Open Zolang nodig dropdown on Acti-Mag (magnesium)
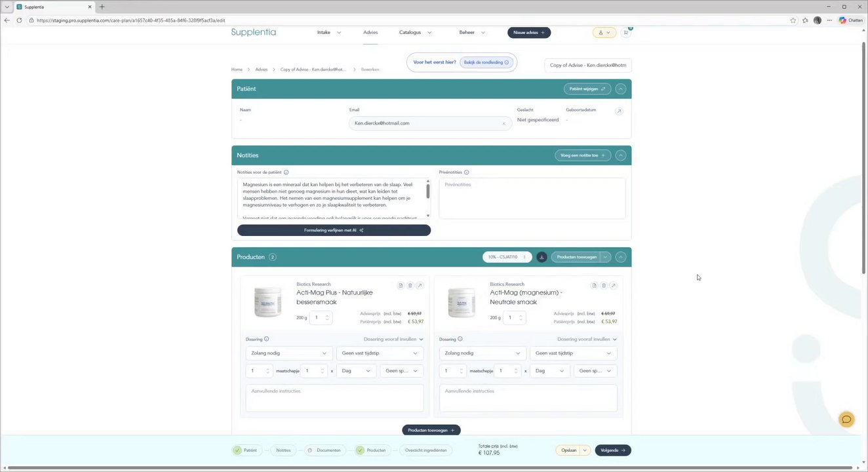868x472 pixels. pyautogui.click(x=483, y=353)
